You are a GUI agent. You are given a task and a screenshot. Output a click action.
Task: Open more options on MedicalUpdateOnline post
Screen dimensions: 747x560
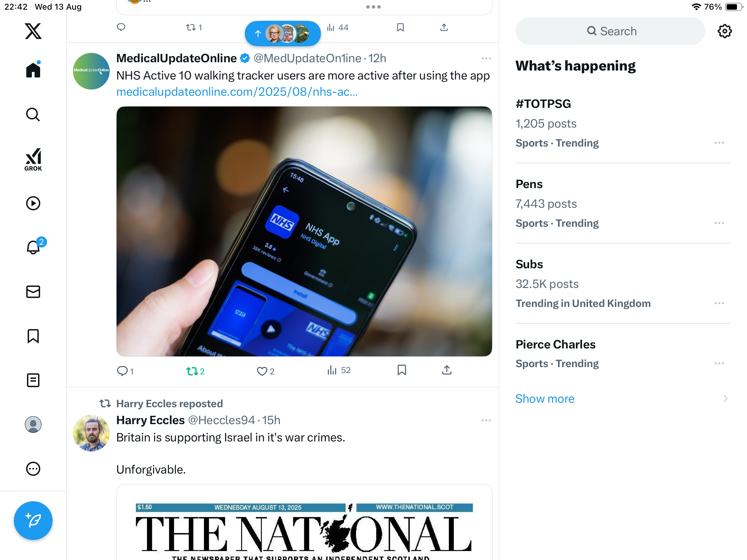pyautogui.click(x=486, y=58)
